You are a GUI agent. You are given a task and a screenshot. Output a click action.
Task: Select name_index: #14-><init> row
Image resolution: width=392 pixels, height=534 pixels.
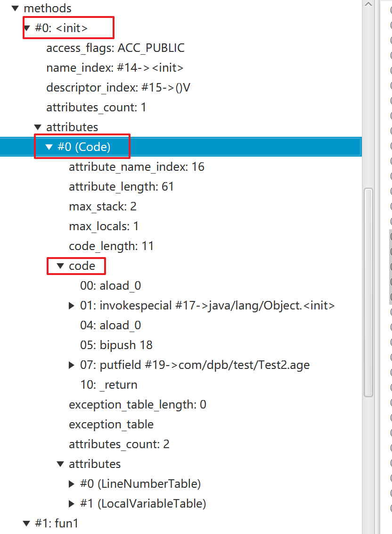pos(114,68)
